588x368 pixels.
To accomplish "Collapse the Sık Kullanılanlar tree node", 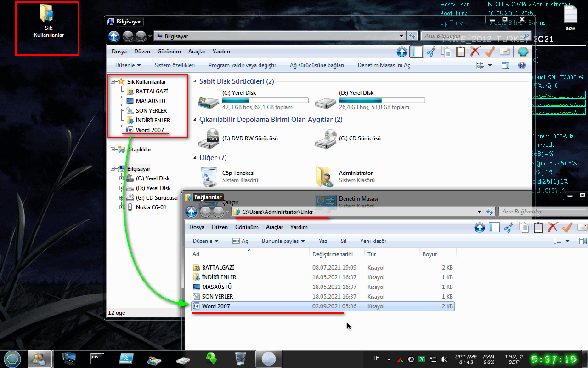I will [113, 81].
